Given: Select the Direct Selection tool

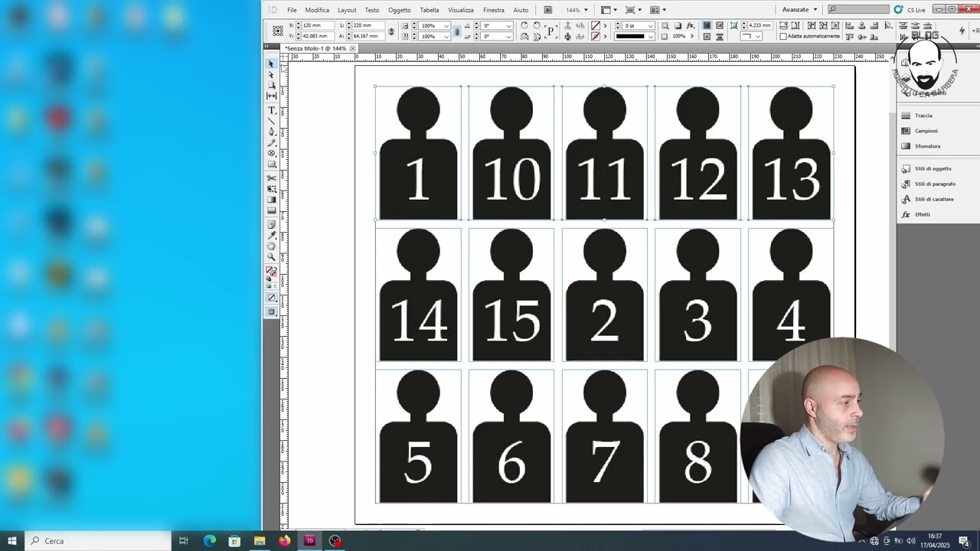Looking at the screenshot, I should click(271, 74).
